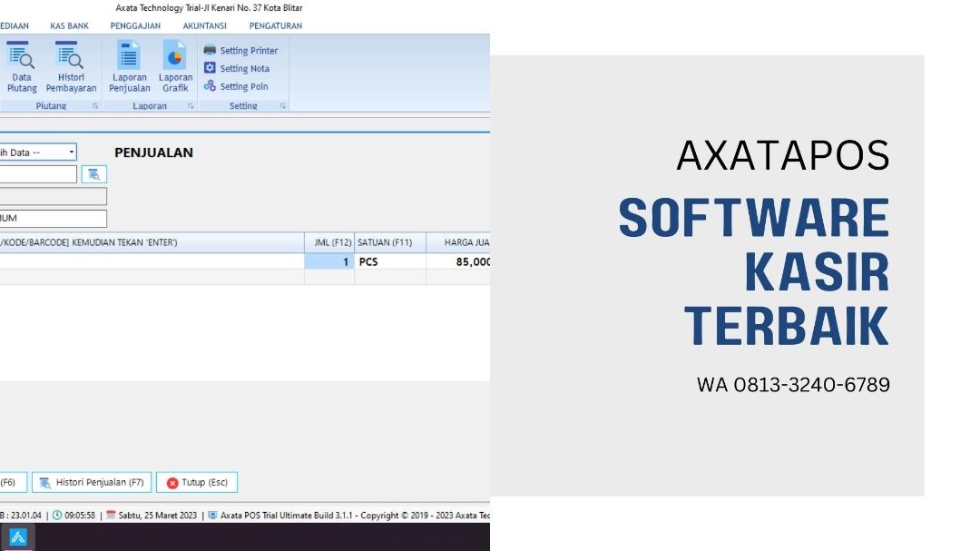
Task: Click Histori Penjualan (F7) button
Action: (92, 483)
